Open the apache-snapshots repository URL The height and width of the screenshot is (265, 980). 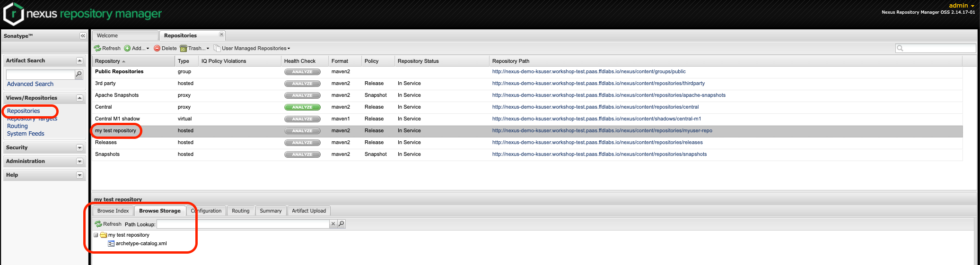click(x=609, y=95)
